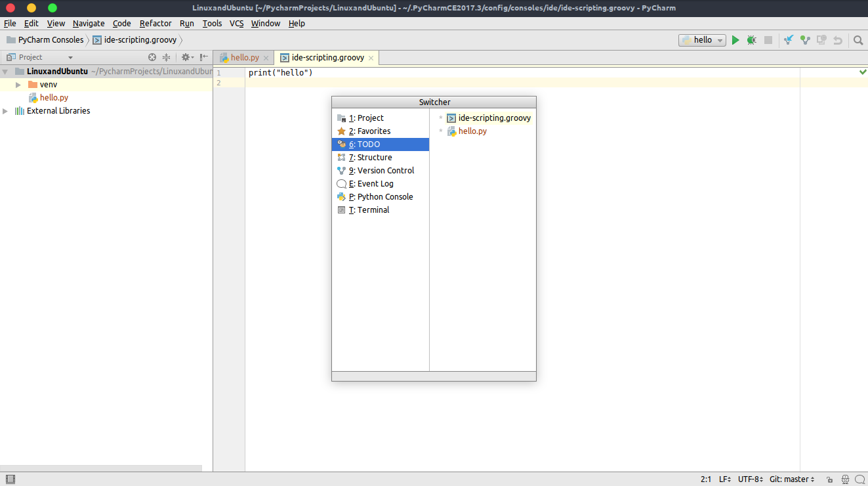Start debugging with the bug icon
This screenshot has width=868, height=486.
click(x=751, y=40)
